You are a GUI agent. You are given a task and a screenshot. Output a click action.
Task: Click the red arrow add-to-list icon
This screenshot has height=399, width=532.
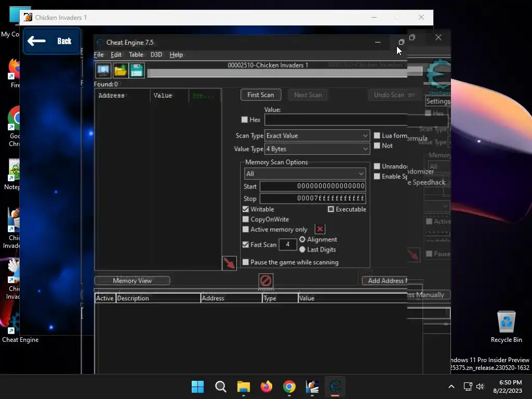[x=229, y=263]
